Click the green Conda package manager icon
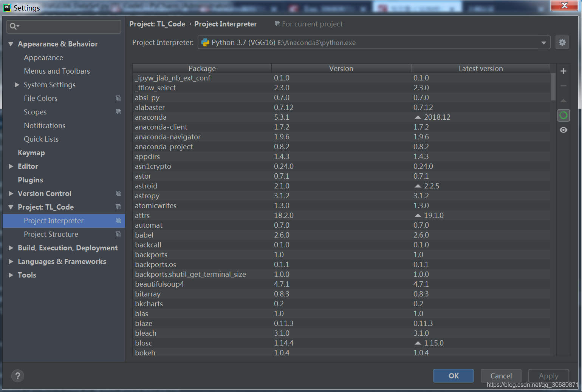 pyautogui.click(x=563, y=115)
